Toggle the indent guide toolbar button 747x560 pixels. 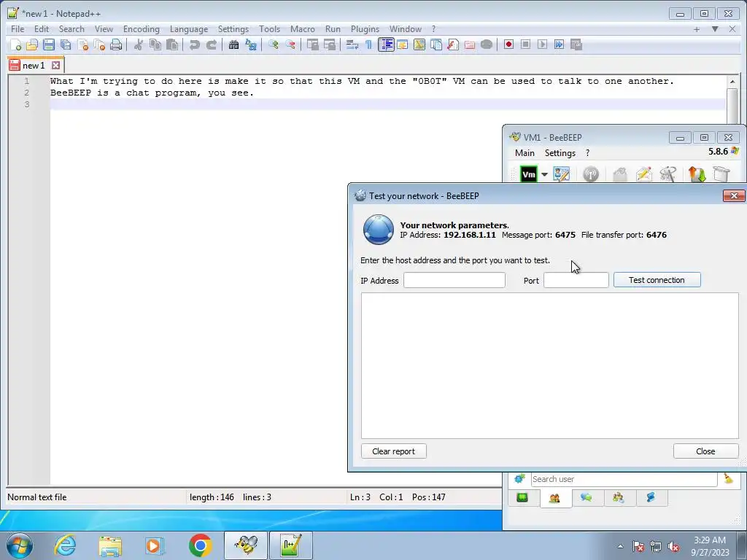[x=386, y=44]
